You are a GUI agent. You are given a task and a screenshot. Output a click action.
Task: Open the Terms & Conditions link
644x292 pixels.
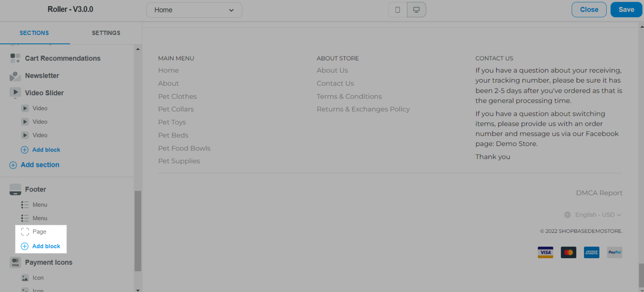(349, 97)
